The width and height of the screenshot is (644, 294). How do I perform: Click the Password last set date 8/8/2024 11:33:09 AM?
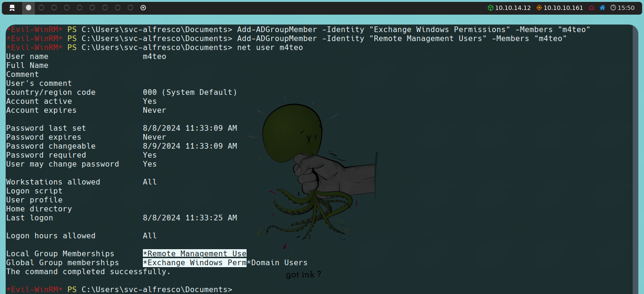pos(190,128)
